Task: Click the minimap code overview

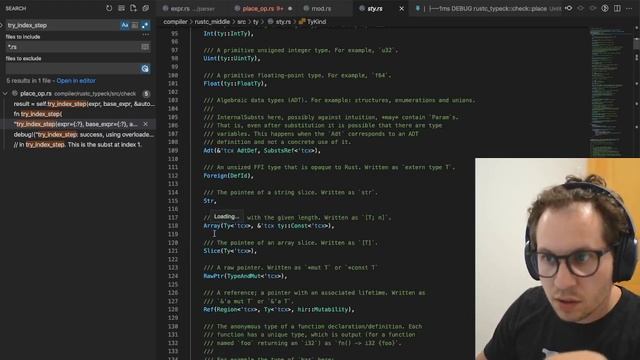Action: tap(611, 92)
